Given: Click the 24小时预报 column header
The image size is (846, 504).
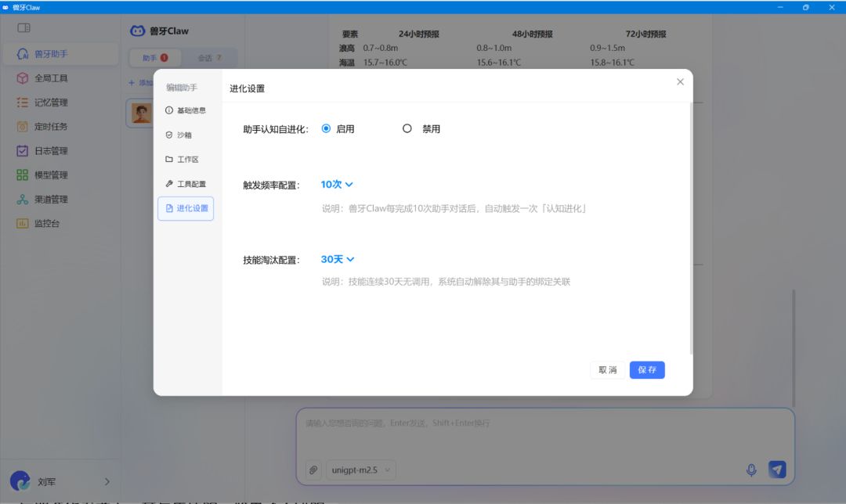Looking at the screenshot, I should click(418, 34).
